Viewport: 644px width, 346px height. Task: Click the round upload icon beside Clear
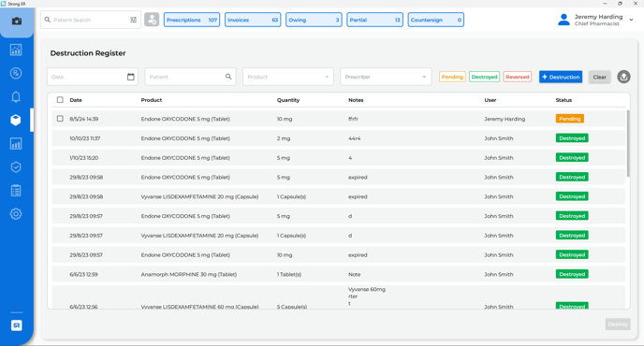pyautogui.click(x=623, y=77)
